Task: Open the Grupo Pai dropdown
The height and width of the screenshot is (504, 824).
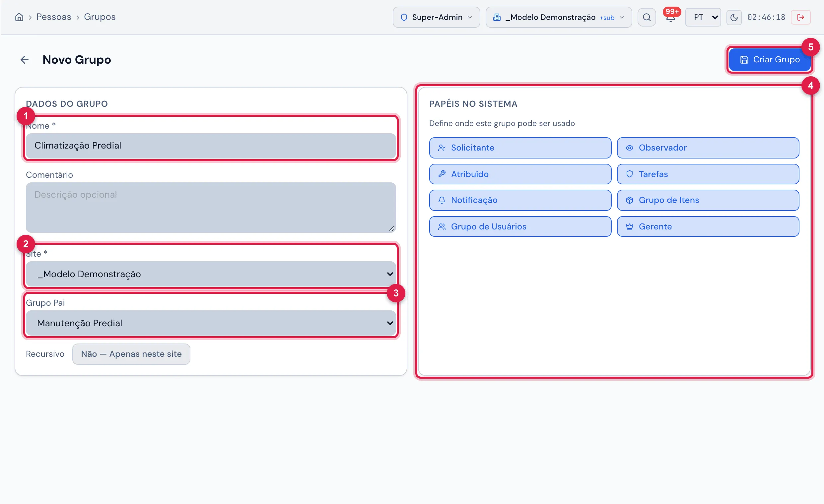Action: (x=211, y=323)
